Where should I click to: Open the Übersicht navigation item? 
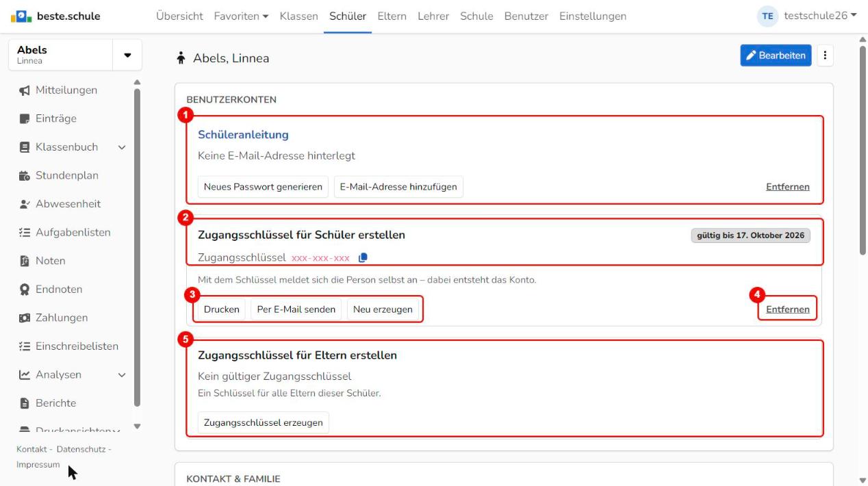click(x=179, y=16)
